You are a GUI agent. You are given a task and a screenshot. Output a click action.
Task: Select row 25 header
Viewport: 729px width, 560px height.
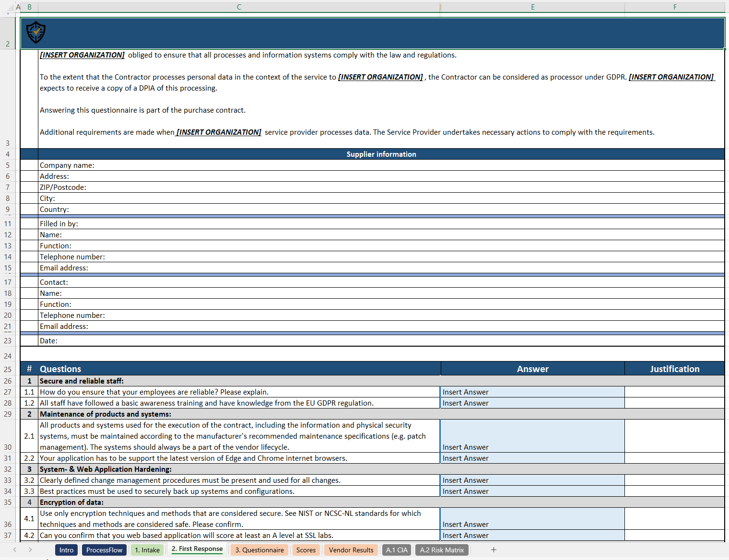(7, 369)
